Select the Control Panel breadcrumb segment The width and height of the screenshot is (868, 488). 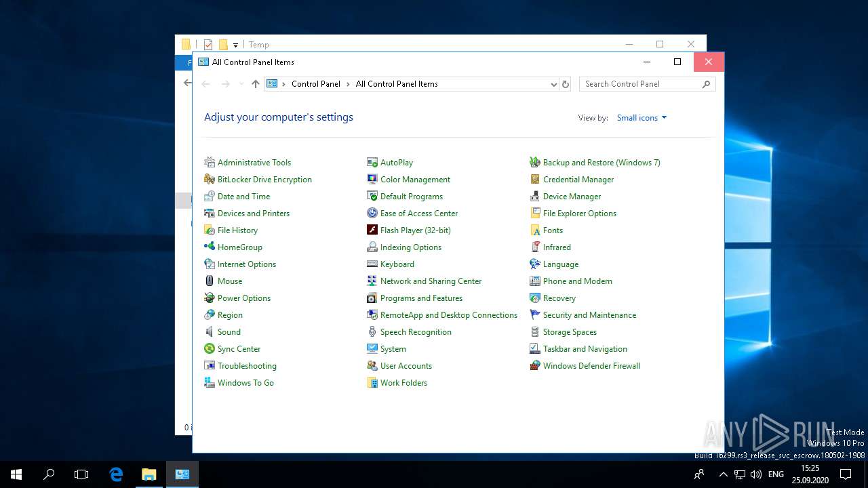(x=316, y=84)
